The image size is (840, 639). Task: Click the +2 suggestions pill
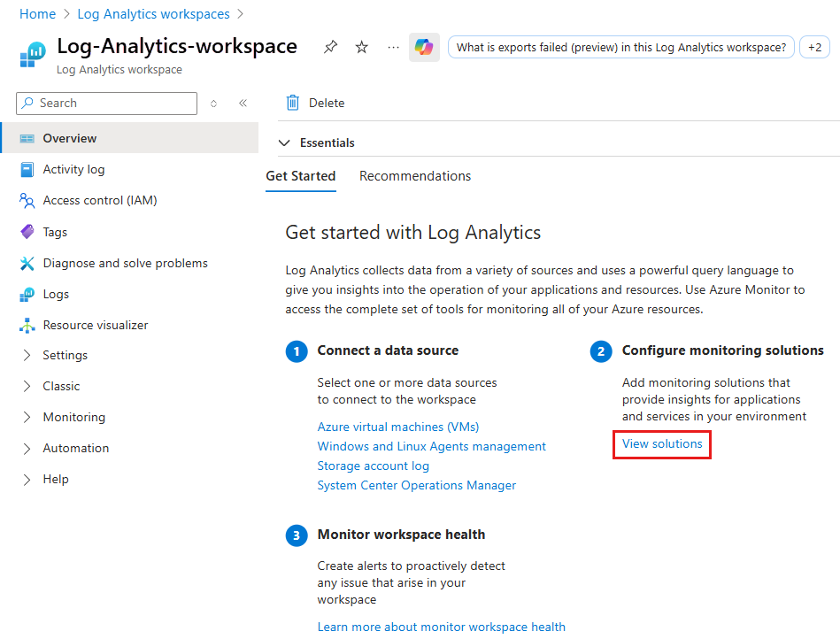tap(814, 47)
